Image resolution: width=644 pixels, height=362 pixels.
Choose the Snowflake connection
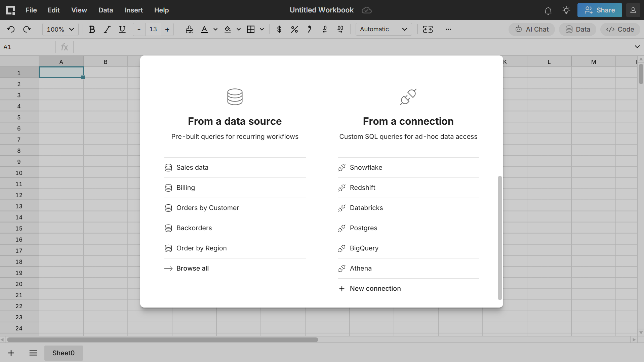coord(408,167)
